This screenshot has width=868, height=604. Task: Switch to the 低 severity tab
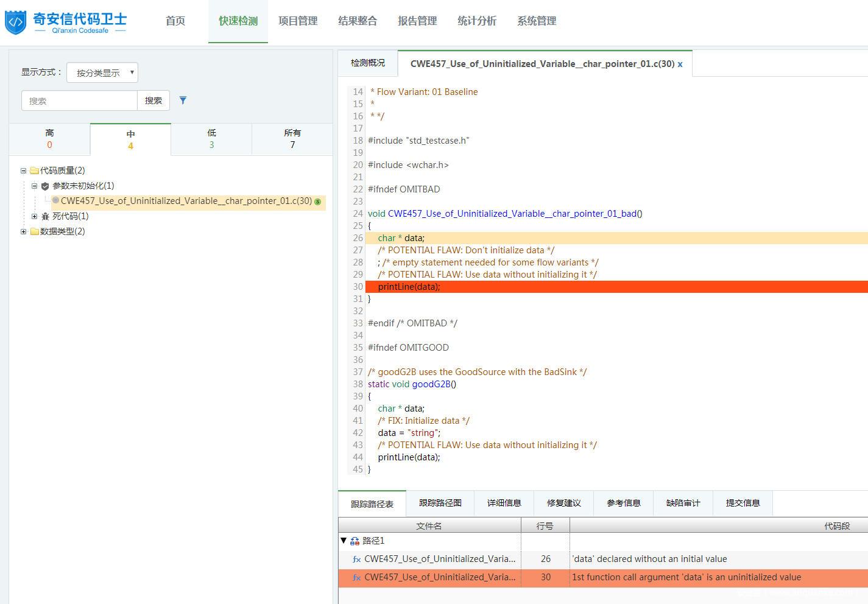pos(211,139)
